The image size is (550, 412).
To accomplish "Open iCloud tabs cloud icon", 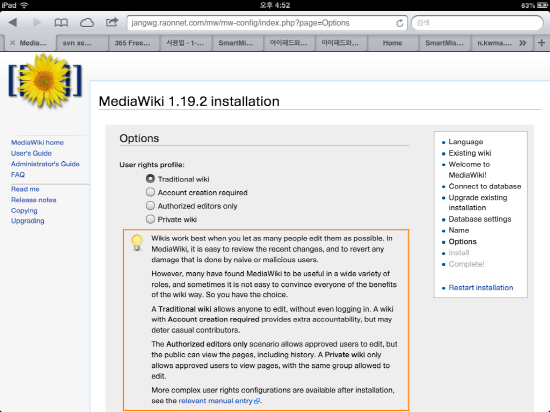I will tap(87, 23).
